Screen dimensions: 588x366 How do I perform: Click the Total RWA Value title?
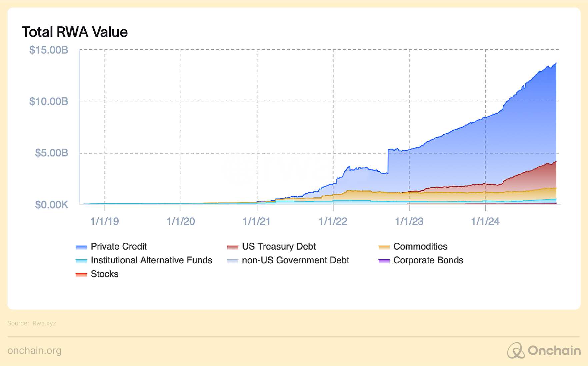point(75,32)
